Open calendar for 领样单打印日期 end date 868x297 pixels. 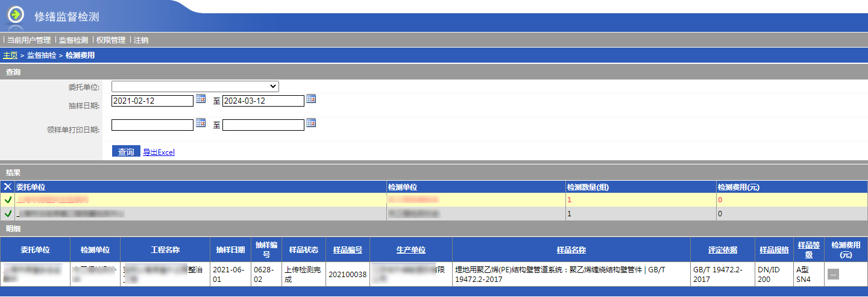coord(311,123)
